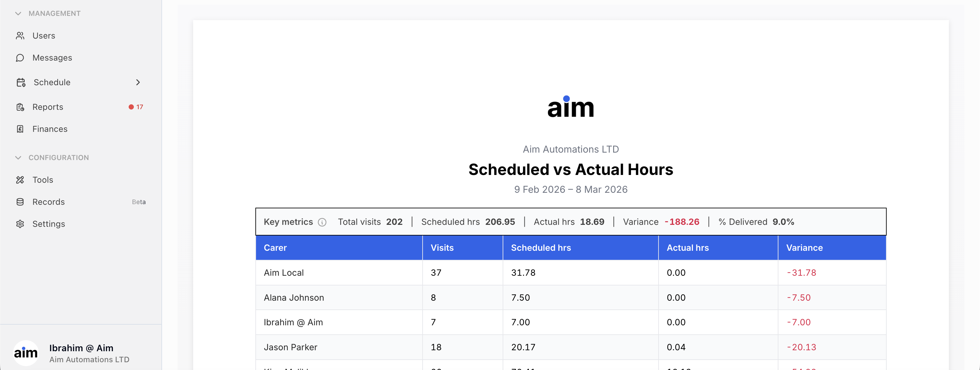Click the Reports clipboard icon

click(20, 107)
